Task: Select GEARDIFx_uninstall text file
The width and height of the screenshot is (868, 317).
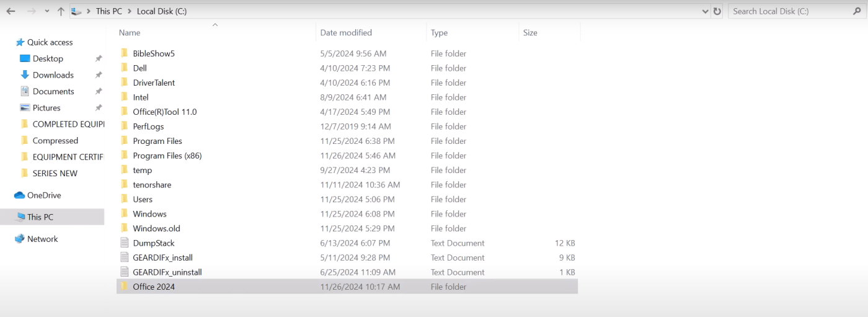Action: tap(167, 272)
